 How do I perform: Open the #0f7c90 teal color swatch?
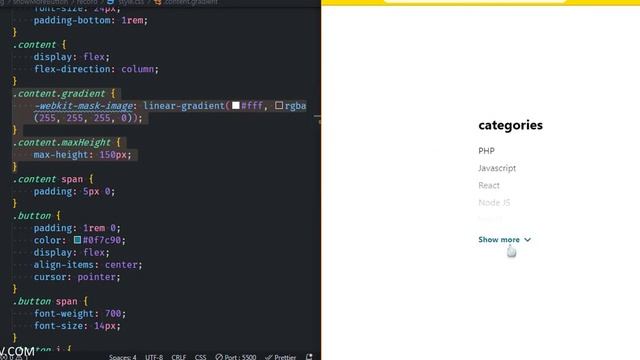pyautogui.click(x=78, y=240)
